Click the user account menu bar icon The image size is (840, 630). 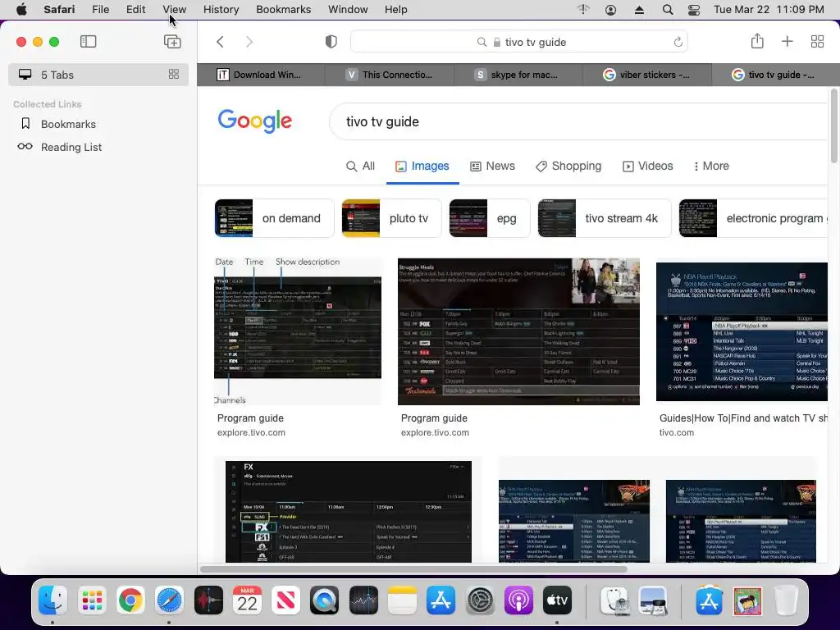[x=610, y=10]
